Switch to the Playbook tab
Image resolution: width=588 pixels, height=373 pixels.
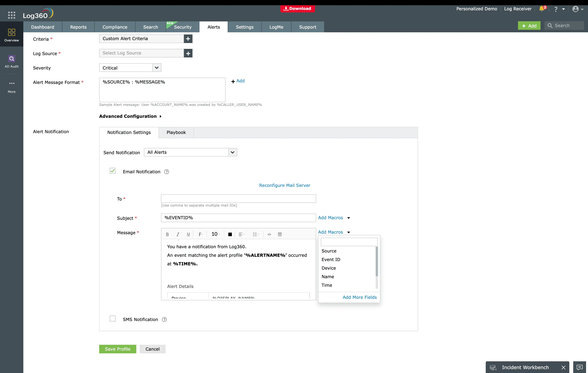(x=176, y=133)
